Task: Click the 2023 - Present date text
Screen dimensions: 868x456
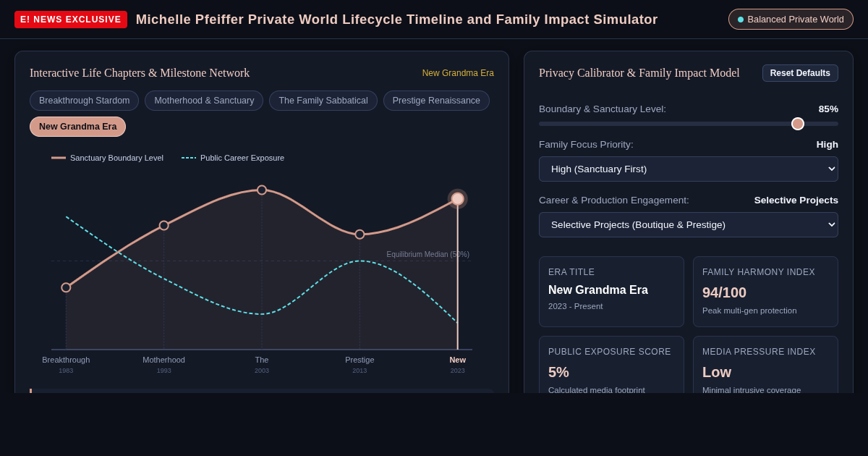Action: point(576,306)
